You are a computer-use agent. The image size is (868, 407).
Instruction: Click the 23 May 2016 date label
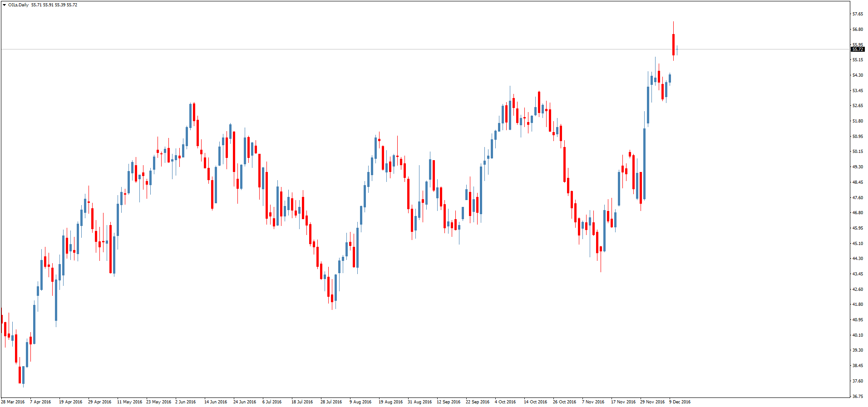158,402
